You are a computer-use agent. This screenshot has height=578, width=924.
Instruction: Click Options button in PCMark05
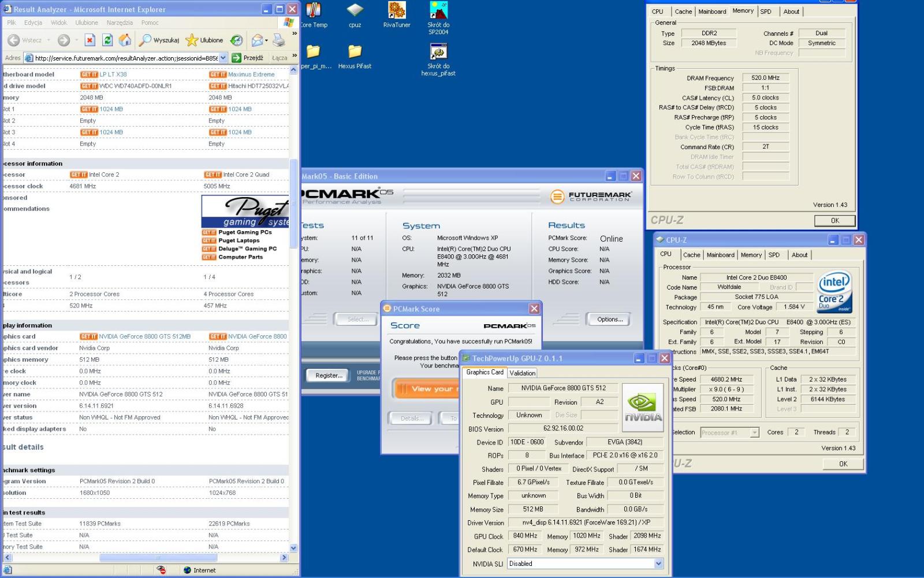click(609, 319)
